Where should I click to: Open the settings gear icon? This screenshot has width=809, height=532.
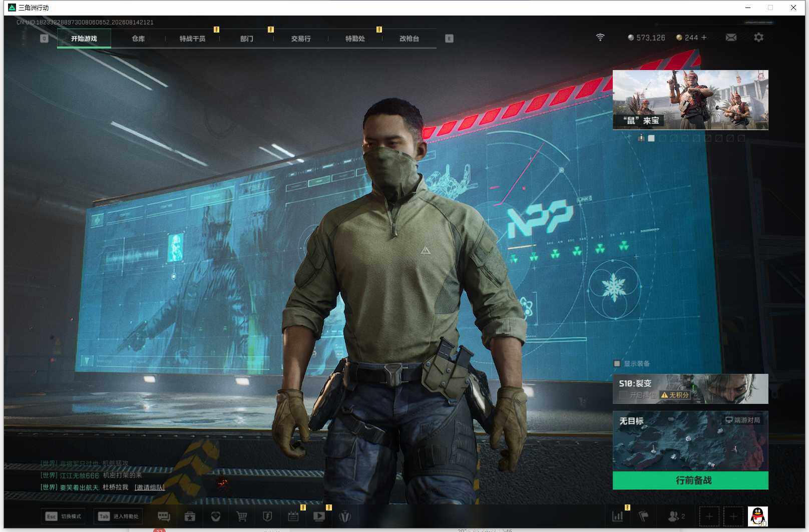tap(758, 38)
